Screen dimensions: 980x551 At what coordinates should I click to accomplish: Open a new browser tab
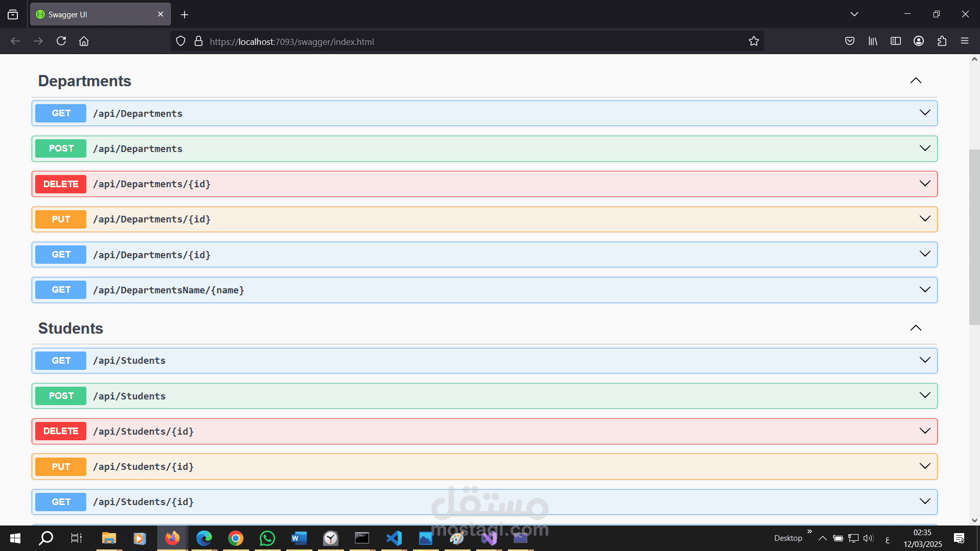tap(185, 15)
